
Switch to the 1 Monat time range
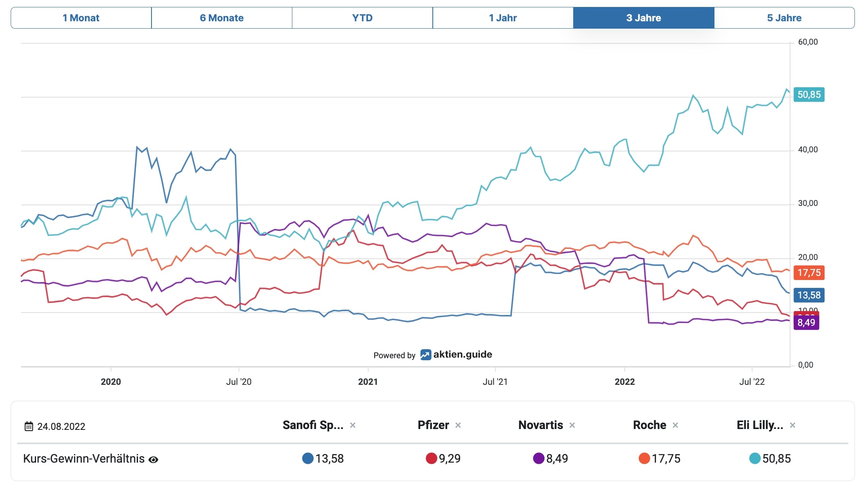[81, 18]
